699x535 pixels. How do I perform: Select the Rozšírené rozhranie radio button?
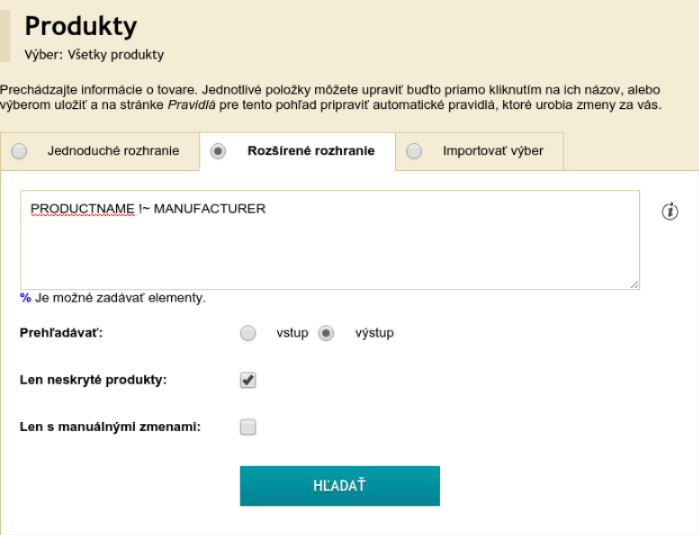click(x=218, y=151)
